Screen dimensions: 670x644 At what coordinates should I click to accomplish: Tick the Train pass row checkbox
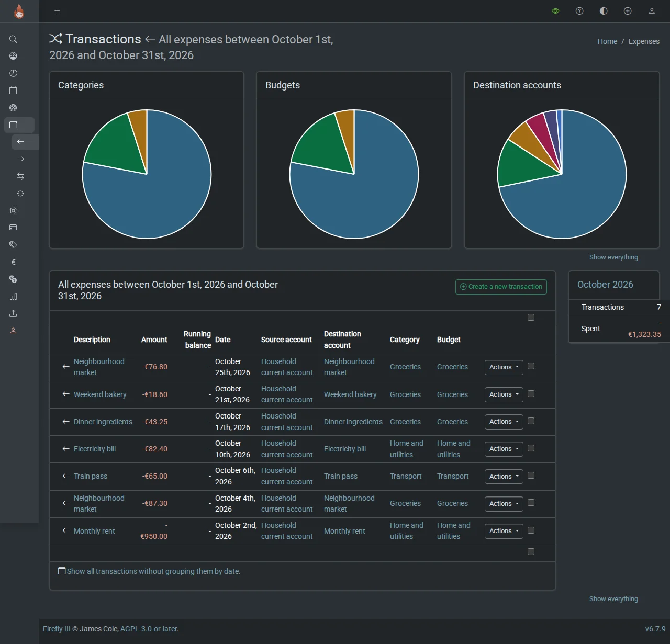(x=531, y=476)
